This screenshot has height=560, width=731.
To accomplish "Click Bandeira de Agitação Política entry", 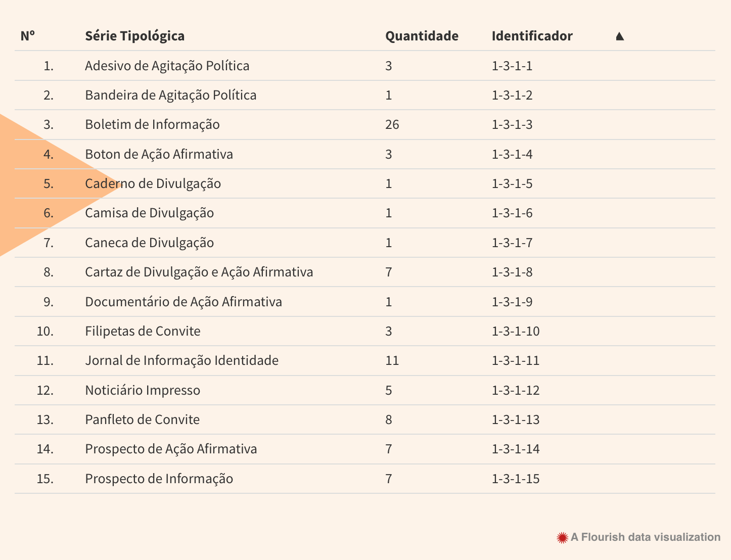I will click(170, 95).
